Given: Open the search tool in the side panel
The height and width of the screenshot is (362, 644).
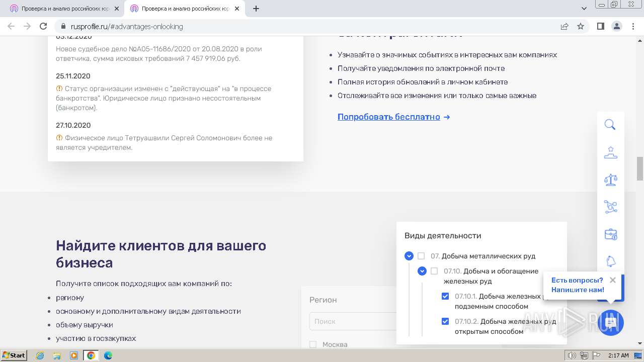Looking at the screenshot, I should tap(610, 125).
